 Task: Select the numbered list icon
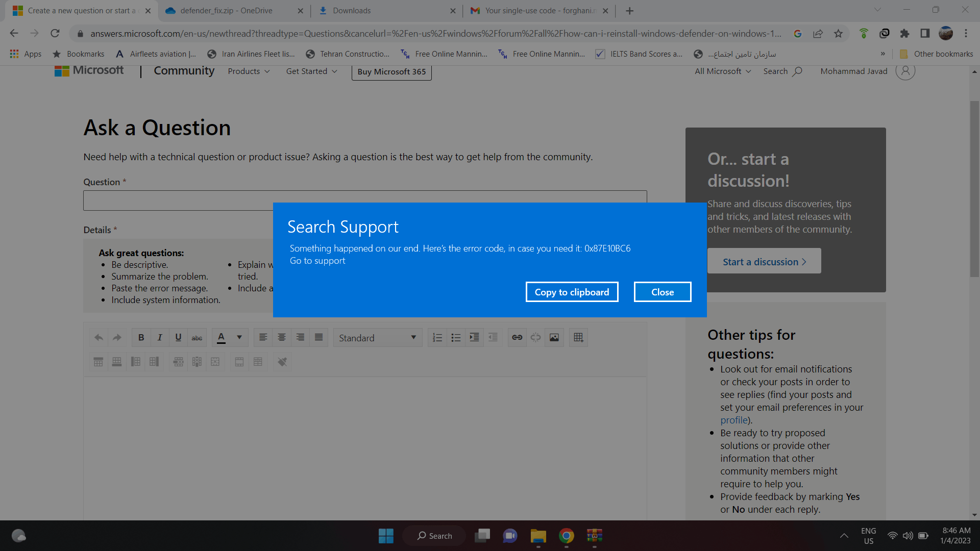pyautogui.click(x=437, y=337)
